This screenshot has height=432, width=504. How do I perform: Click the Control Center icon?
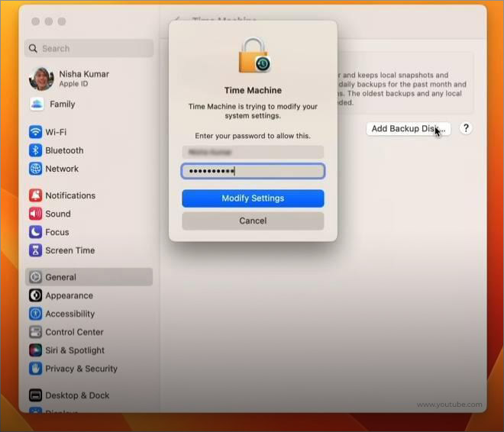click(35, 332)
